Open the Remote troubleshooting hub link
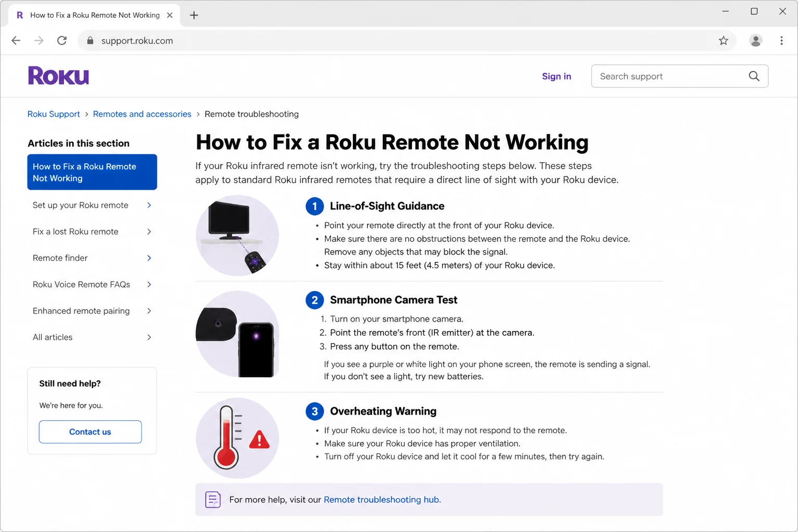 click(382, 499)
